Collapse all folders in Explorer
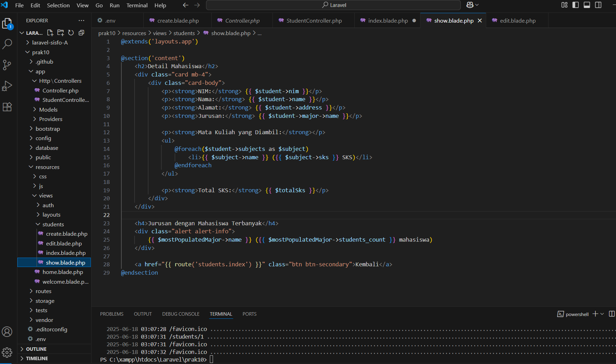Viewport: 616px width, 364px height. [81, 33]
